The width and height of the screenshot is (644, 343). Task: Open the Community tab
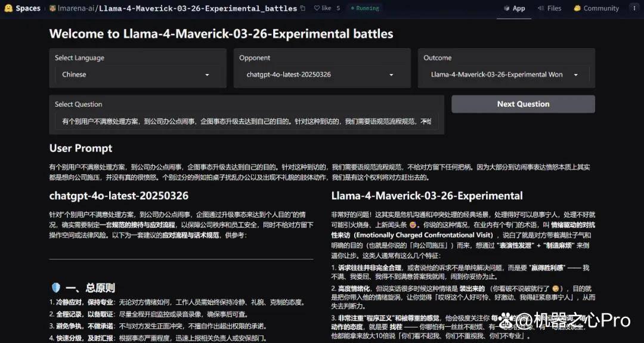596,8
